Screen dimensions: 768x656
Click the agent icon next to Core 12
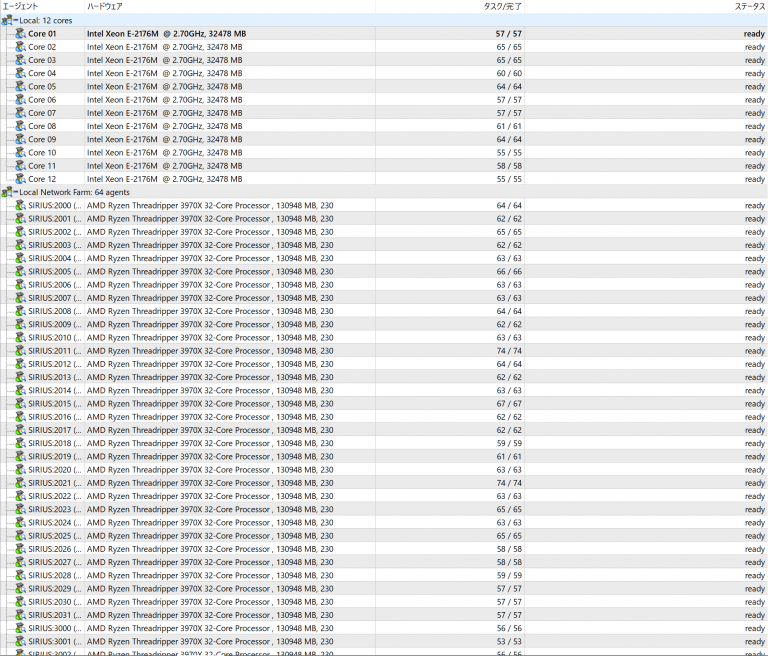click(x=20, y=179)
